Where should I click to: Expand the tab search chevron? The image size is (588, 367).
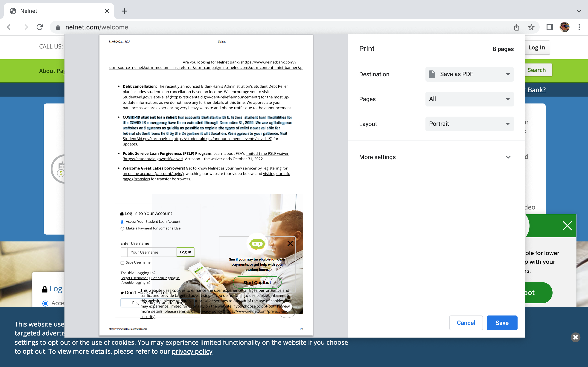click(x=579, y=11)
